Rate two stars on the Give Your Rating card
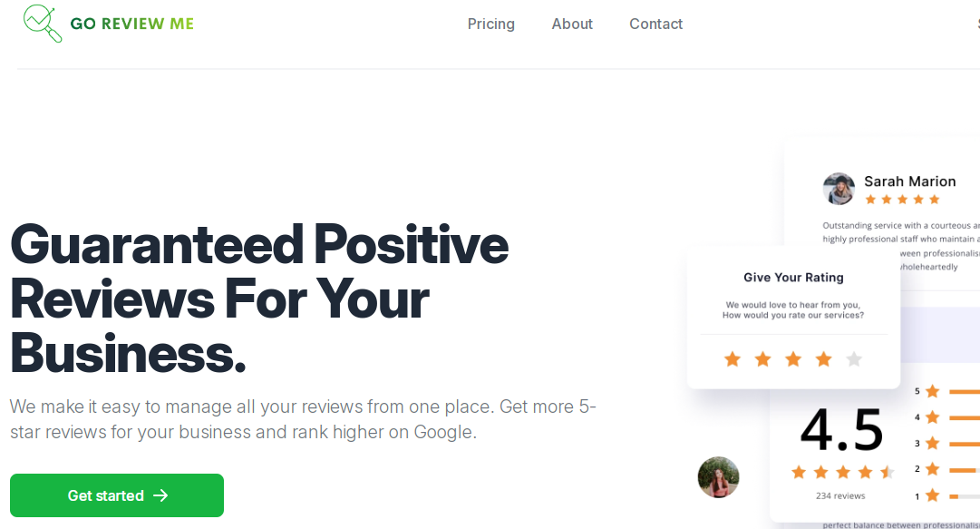 click(x=762, y=358)
